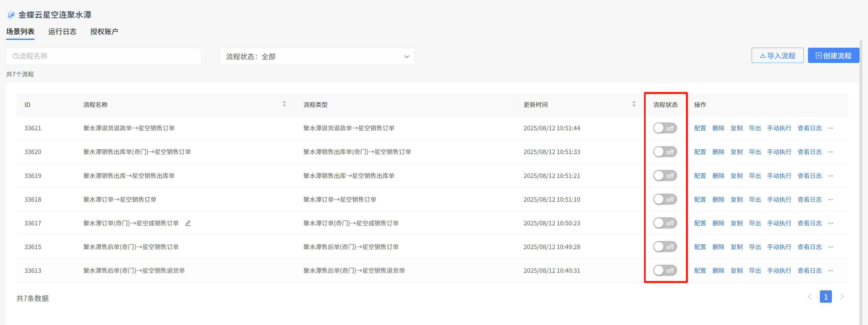Switch on flow 33613 status toggle

click(665, 271)
